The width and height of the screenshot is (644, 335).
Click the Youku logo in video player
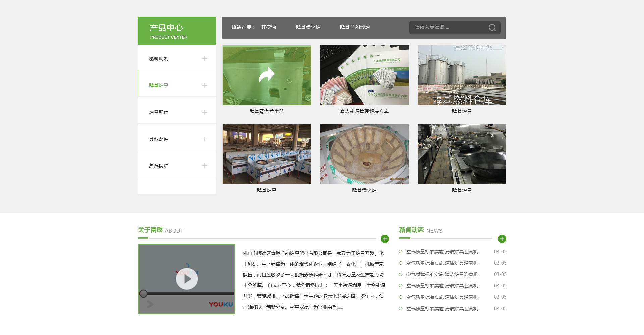click(220, 304)
